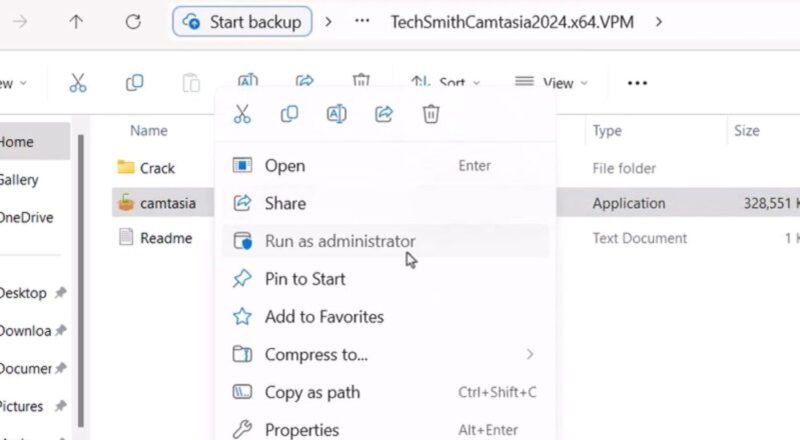Open the Sort dropdown in toolbar
The width and height of the screenshot is (800, 440).
pos(446,83)
